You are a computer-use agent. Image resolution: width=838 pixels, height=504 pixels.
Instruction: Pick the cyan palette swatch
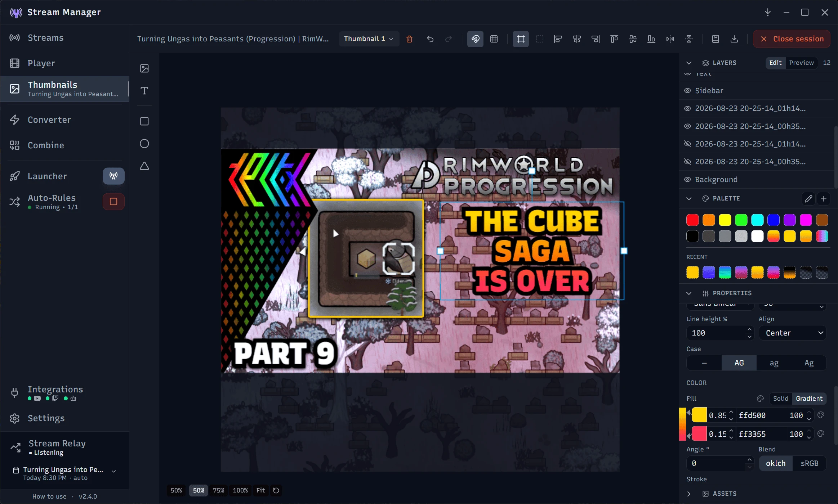click(x=757, y=220)
